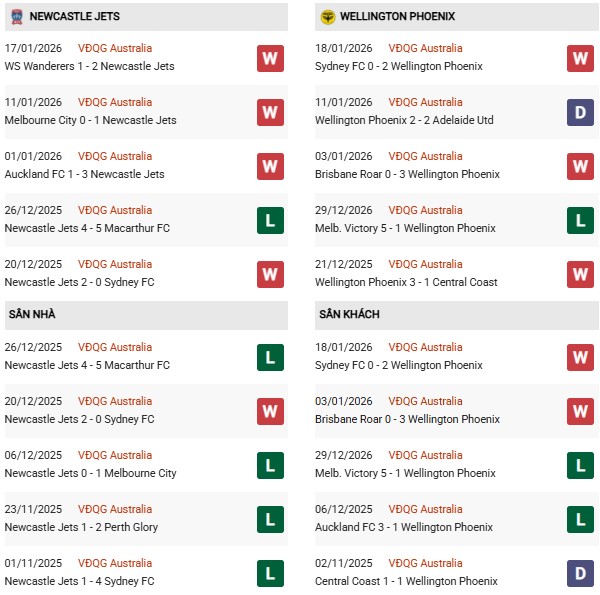Click Newcastle Jets 0-1 Melbourne City result
Viewport: 600px width, 595px height.
coord(91,473)
